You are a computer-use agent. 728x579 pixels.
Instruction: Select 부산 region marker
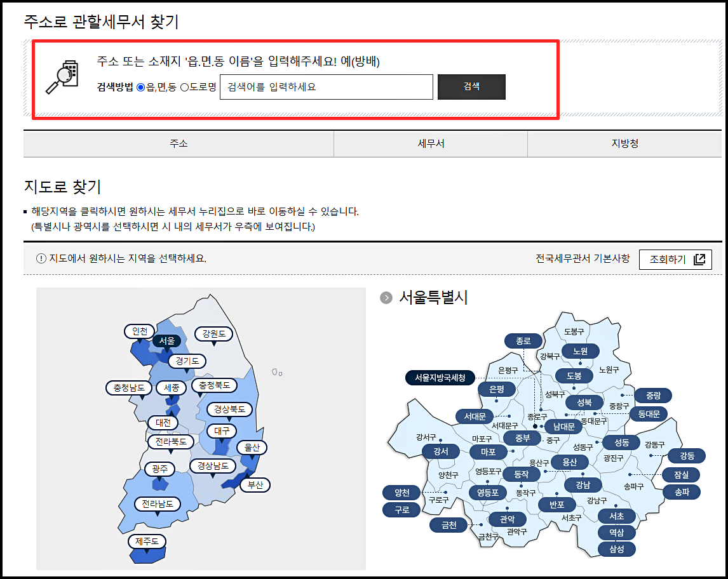click(255, 485)
